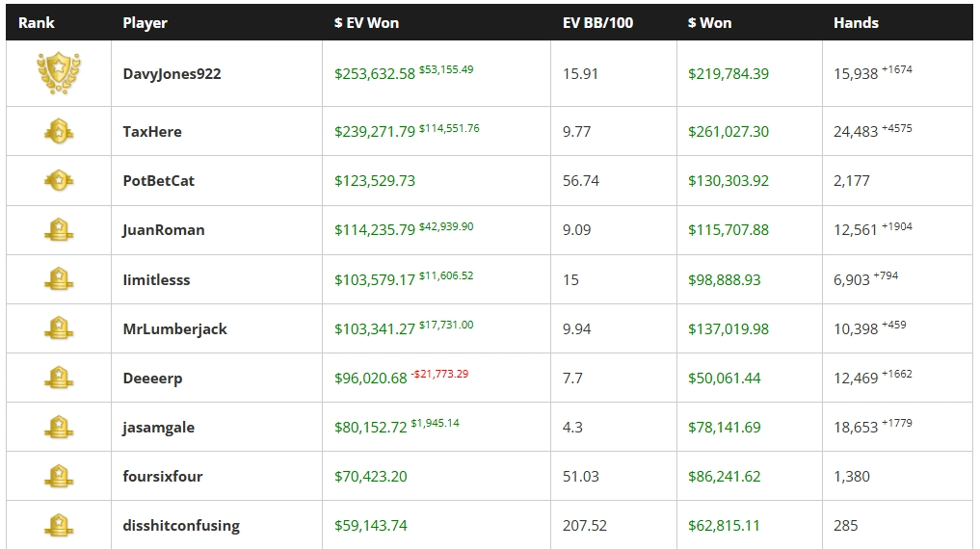Viewport: 980px width, 549px height.
Task: Click disshitconfusing's rank medal icon
Action: coord(59,525)
